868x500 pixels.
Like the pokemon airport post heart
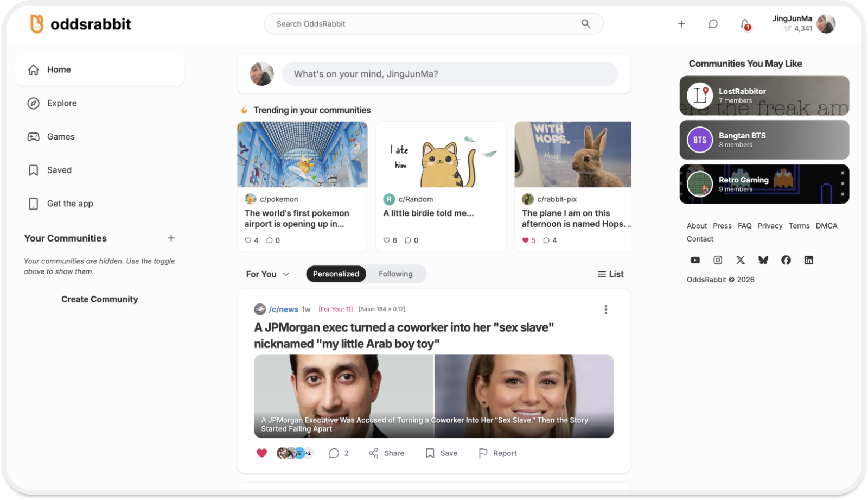(248, 240)
